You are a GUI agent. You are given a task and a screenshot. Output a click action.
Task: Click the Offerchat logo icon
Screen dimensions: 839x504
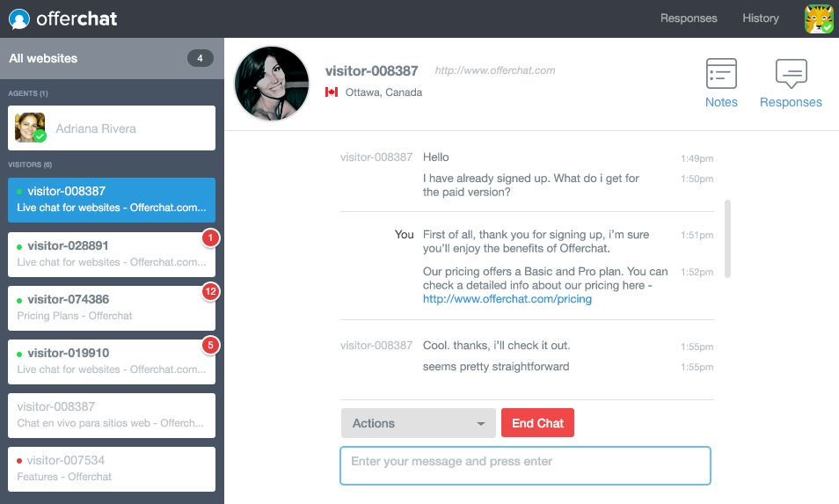pos(18,18)
